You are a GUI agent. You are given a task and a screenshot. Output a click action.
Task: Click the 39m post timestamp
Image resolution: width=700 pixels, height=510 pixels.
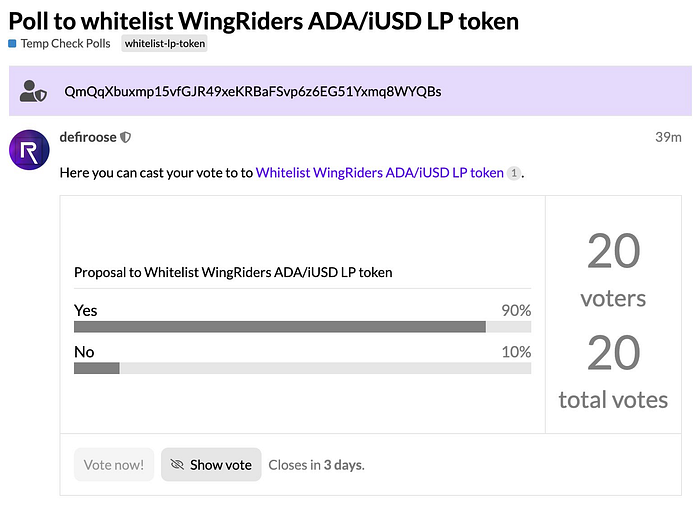[x=668, y=137]
